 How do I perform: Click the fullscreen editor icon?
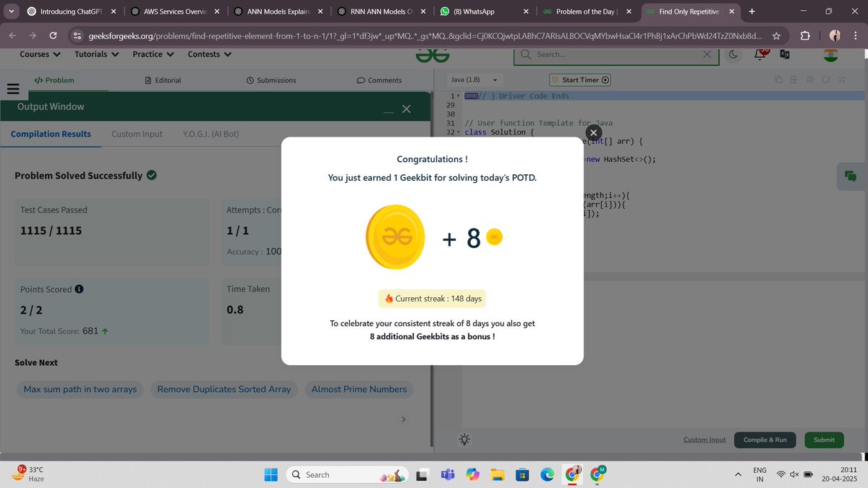coord(841,80)
